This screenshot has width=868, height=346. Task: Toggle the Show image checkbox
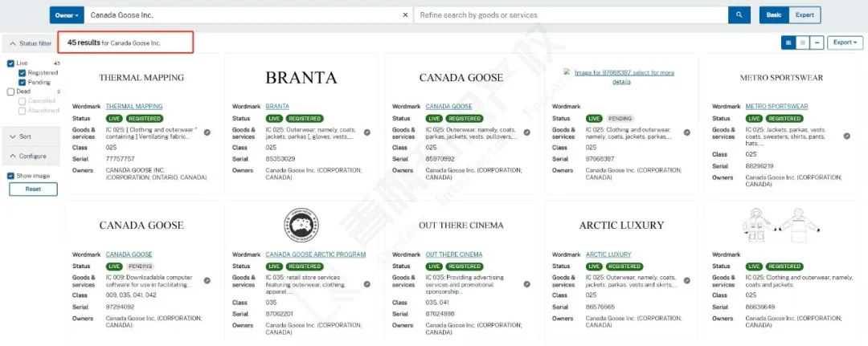pyautogui.click(x=10, y=176)
